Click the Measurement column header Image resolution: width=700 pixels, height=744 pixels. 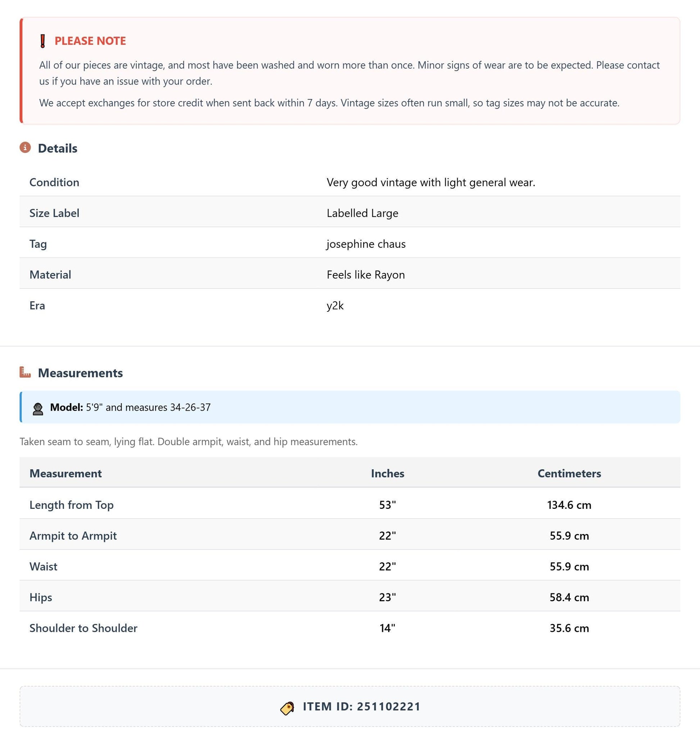click(x=65, y=473)
